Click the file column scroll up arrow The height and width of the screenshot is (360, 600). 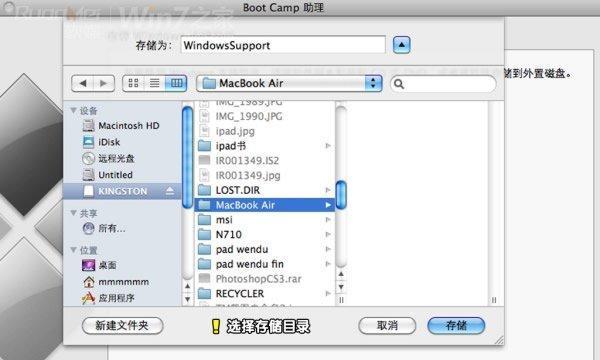[x=341, y=274]
